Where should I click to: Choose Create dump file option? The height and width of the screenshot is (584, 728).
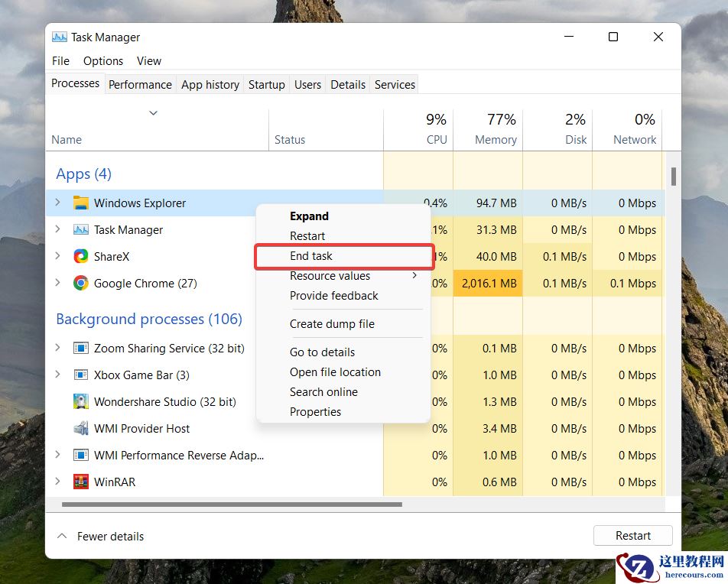point(343,324)
